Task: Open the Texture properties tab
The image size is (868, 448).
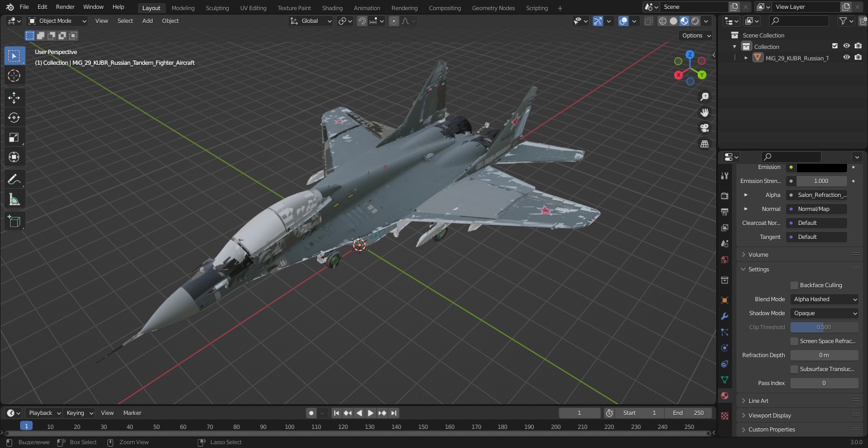Action: click(724, 416)
